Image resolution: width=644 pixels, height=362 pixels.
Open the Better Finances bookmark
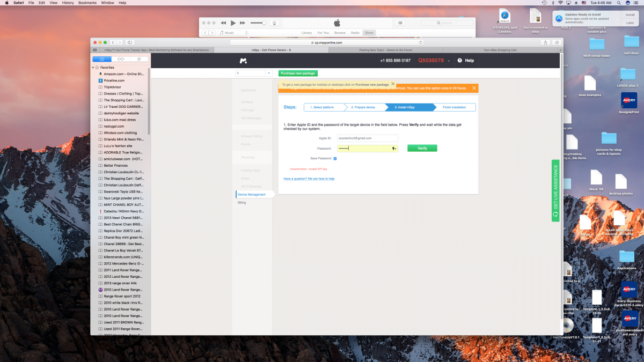(113, 165)
